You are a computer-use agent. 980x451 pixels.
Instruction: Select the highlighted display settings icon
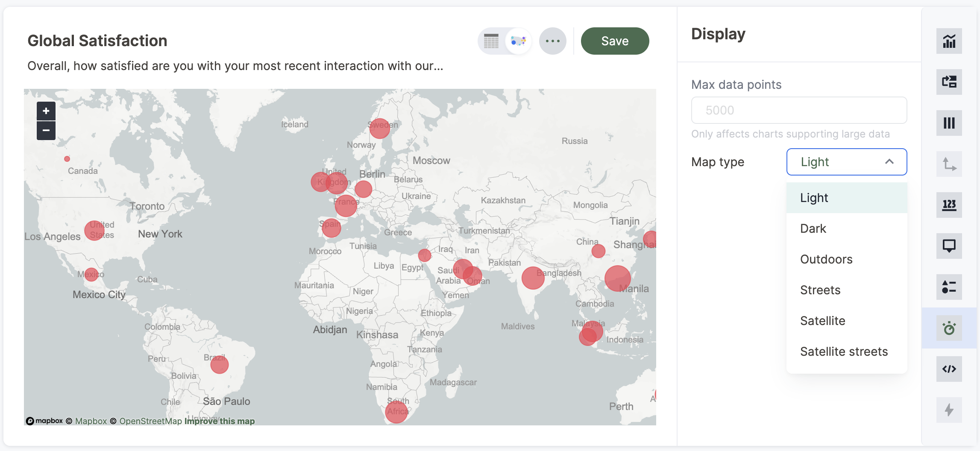point(949,328)
